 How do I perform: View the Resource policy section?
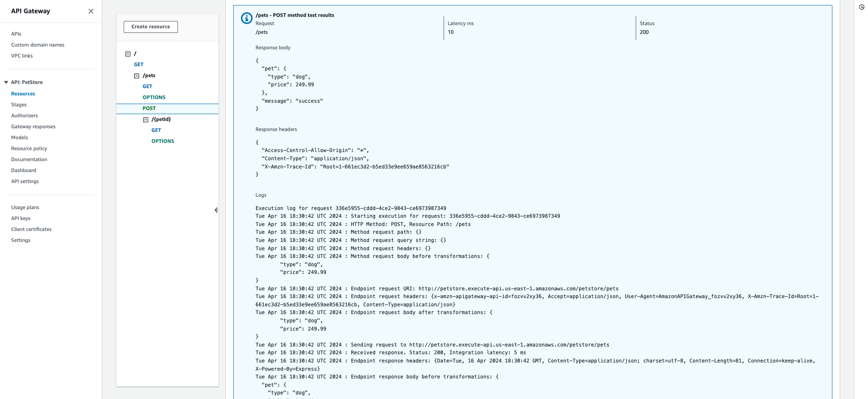tap(29, 148)
